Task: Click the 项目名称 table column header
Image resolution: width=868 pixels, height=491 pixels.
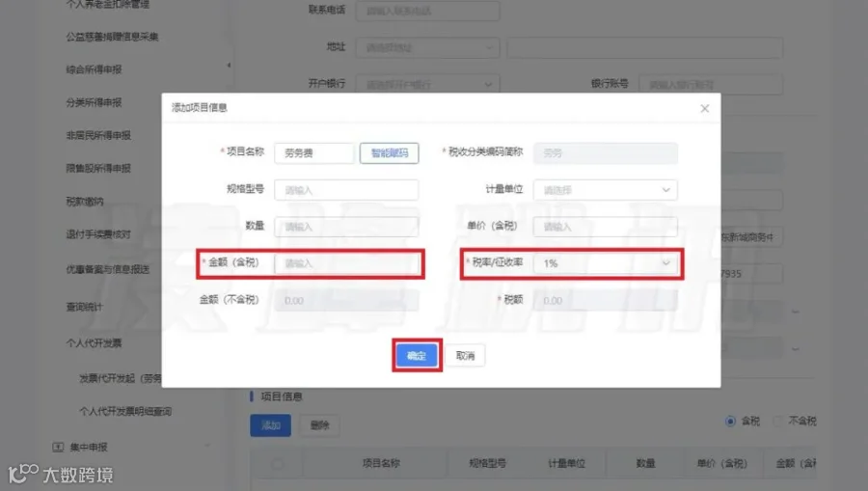Action: point(381,463)
